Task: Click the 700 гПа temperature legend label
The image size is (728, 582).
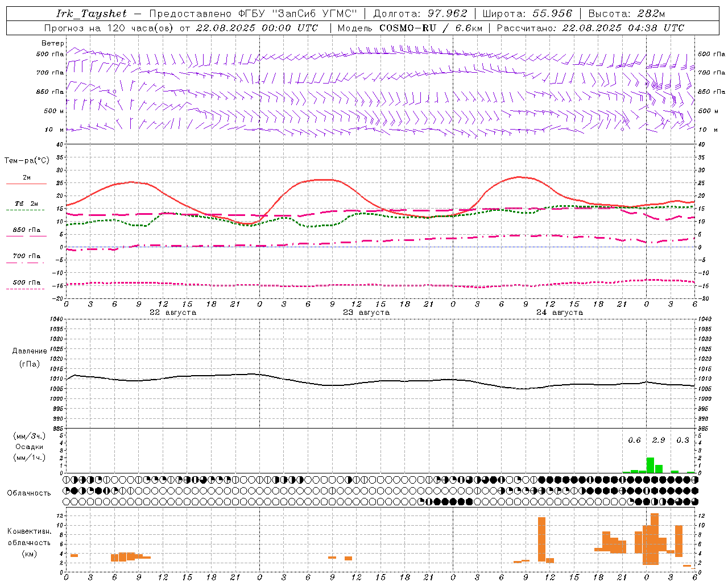Action: 27,256
